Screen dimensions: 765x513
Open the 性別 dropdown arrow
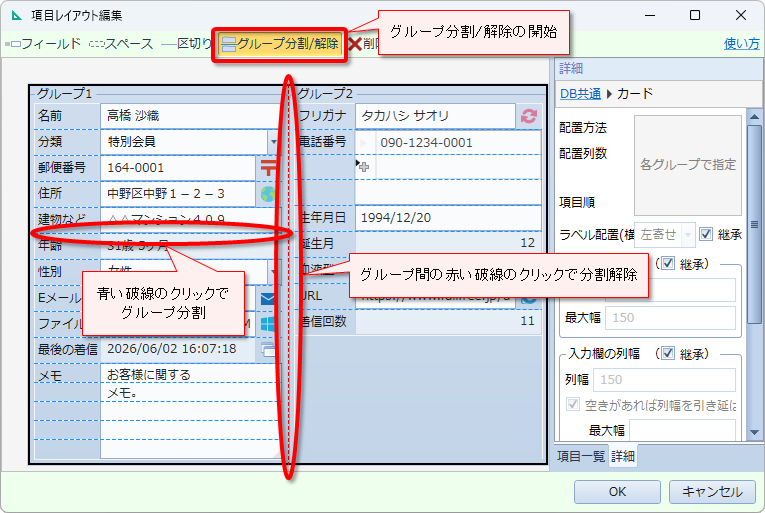coord(273,271)
